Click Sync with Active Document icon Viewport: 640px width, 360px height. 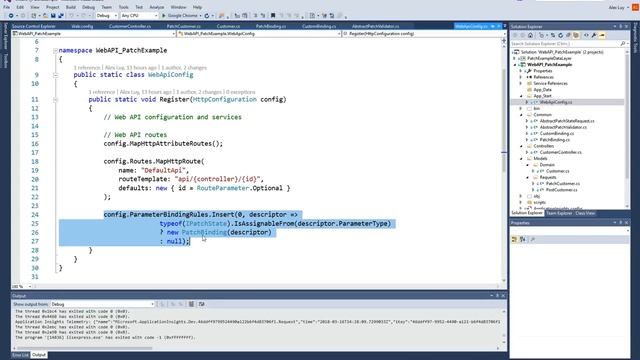tap(553, 36)
